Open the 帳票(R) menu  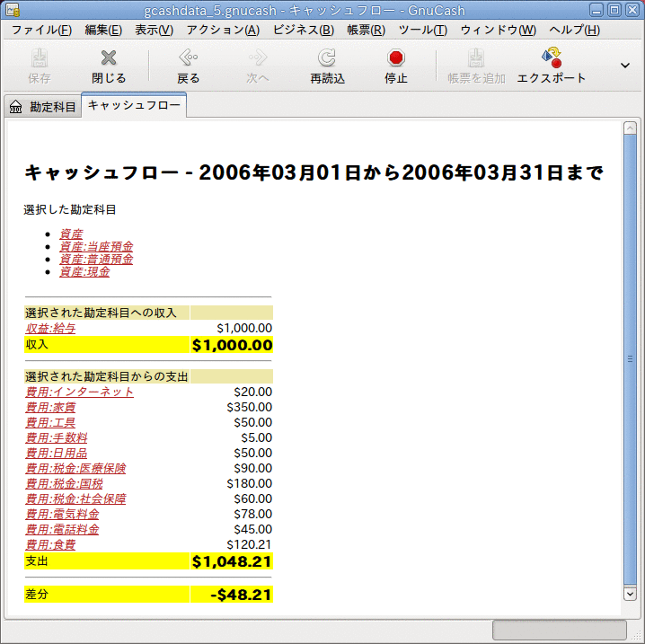click(367, 30)
